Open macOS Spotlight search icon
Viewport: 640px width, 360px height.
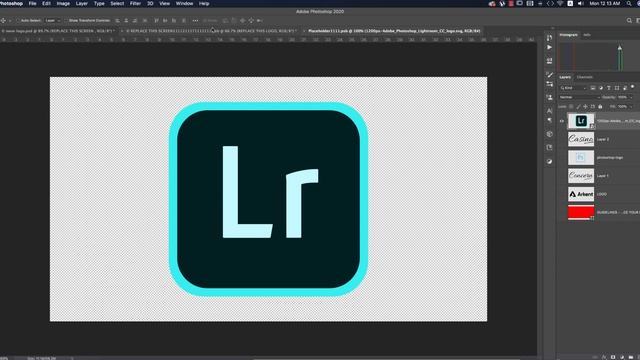point(629,3)
